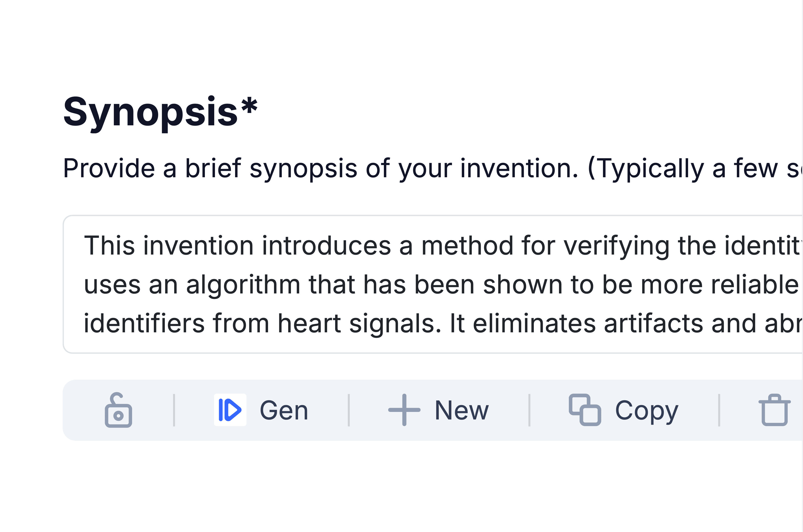Toggle the unlock padlock icon

[118, 410]
